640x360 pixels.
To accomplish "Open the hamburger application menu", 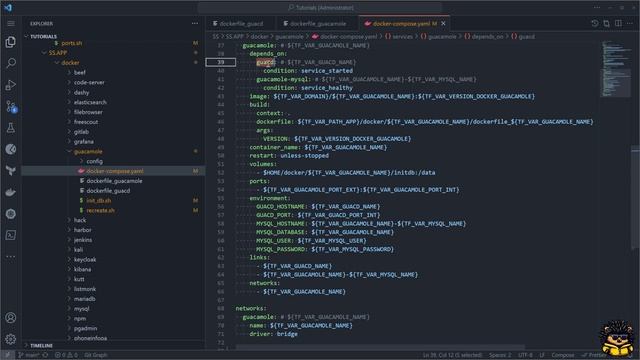I will coord(11,24).
